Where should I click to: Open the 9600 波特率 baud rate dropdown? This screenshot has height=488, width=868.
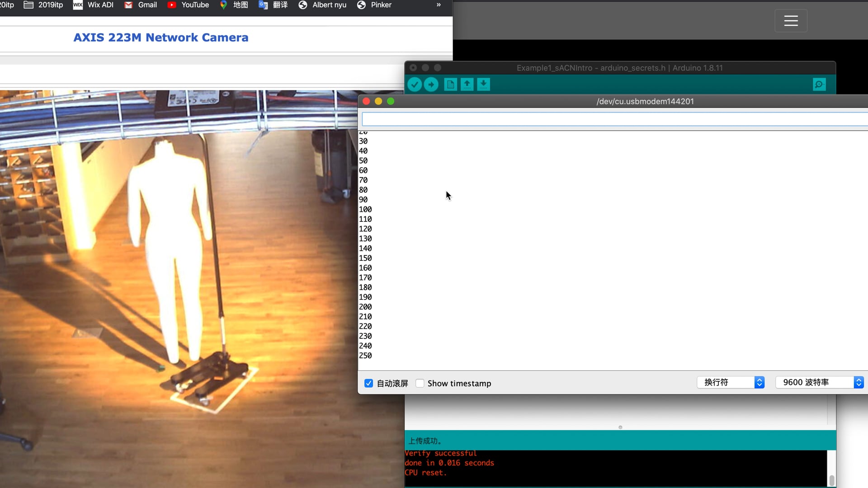click(819, 382)
